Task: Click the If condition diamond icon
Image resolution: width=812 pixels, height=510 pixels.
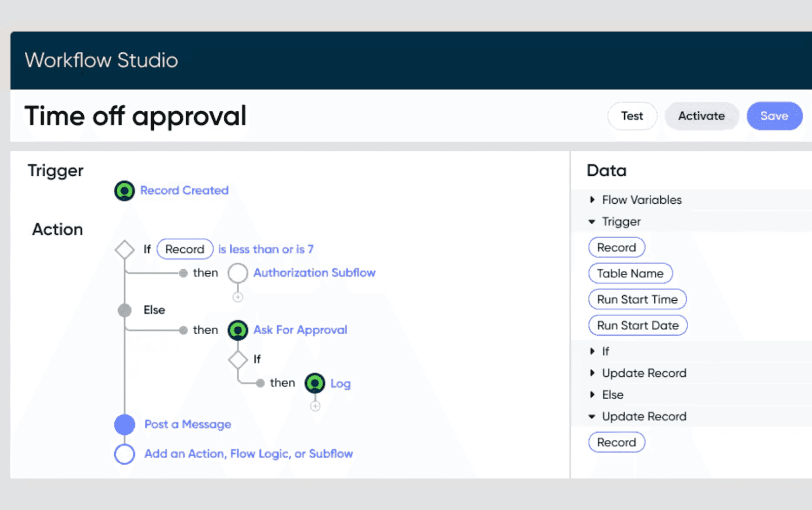Action: (x=124, y=249)
